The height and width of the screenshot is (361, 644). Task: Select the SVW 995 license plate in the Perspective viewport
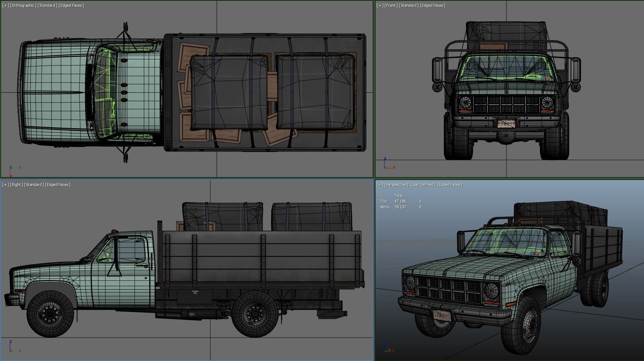pos(442,316)
